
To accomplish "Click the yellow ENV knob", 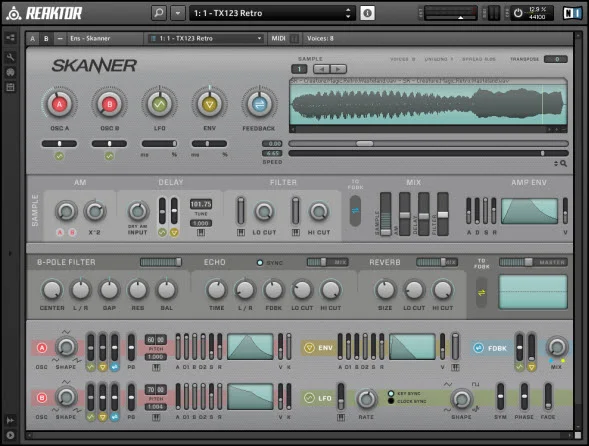I will (209, 104).
